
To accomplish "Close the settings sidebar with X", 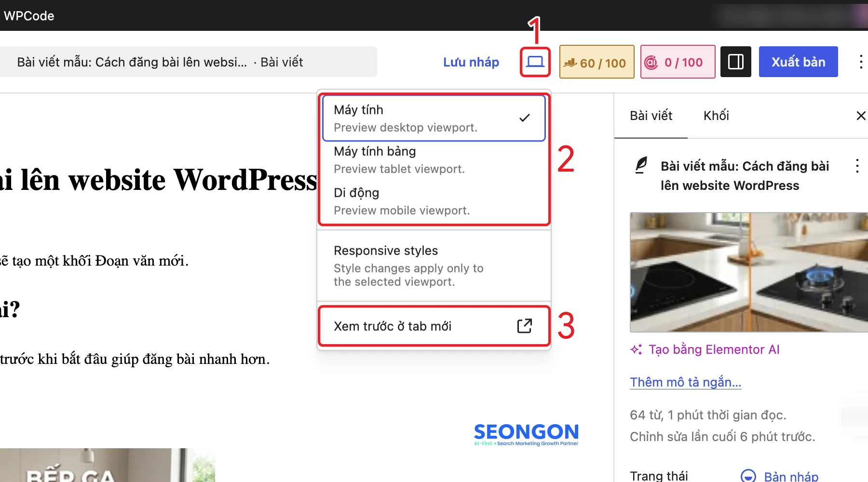I will click(861, 116).
